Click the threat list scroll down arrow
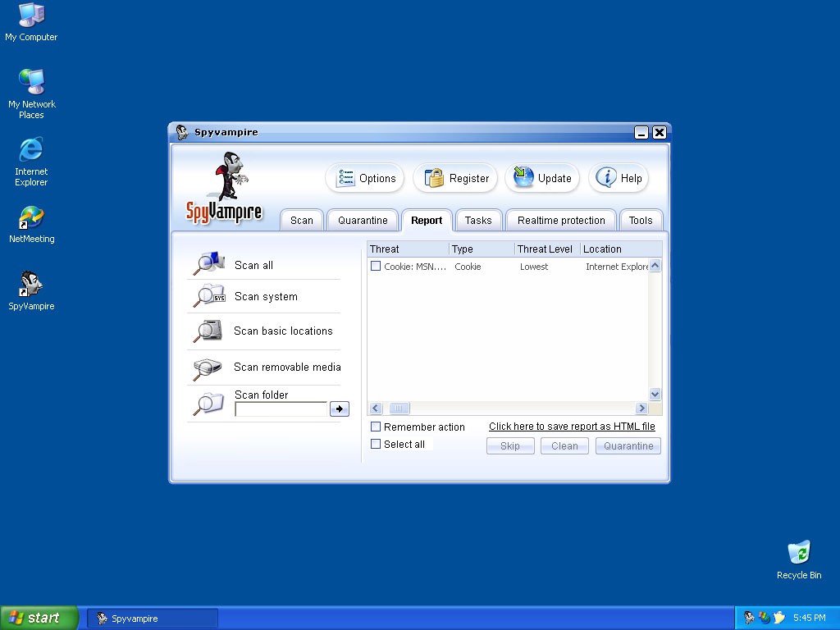Screen dimensions: 840x630 655,395
